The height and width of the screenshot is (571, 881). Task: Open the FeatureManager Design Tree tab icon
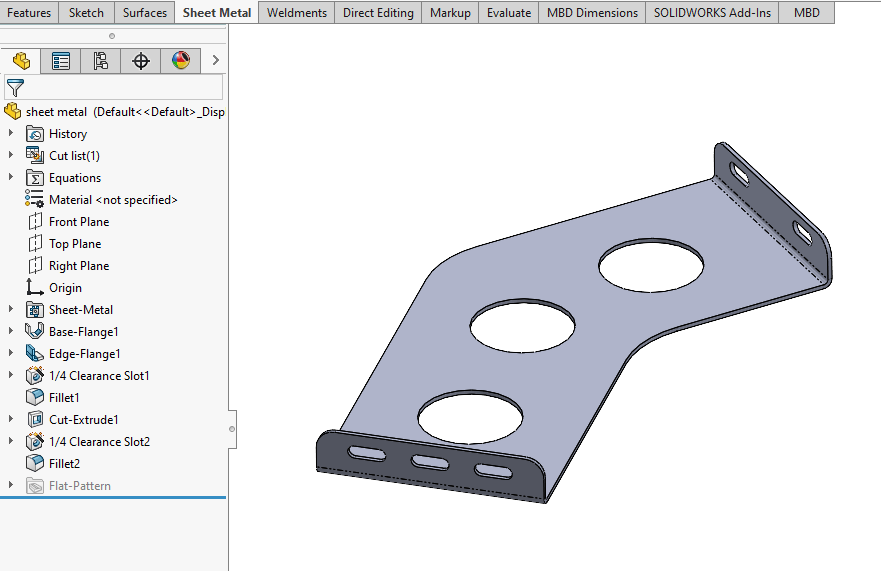tap(21, 61)
